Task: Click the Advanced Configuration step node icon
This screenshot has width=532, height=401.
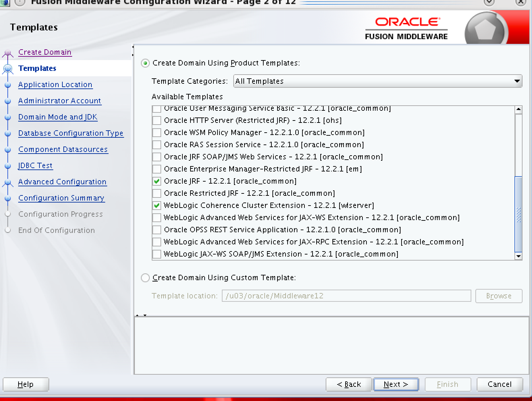Action: pos(8,183)
